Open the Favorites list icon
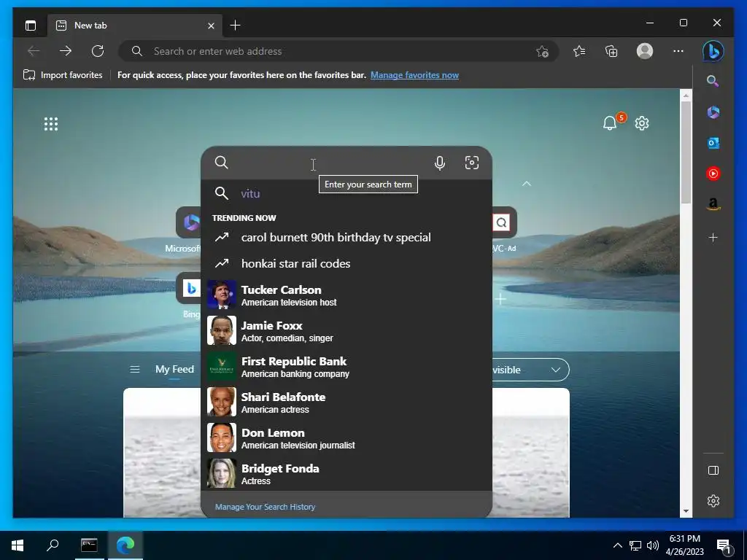This screenshot has height=560, width=747. click(x=578, y=51)
